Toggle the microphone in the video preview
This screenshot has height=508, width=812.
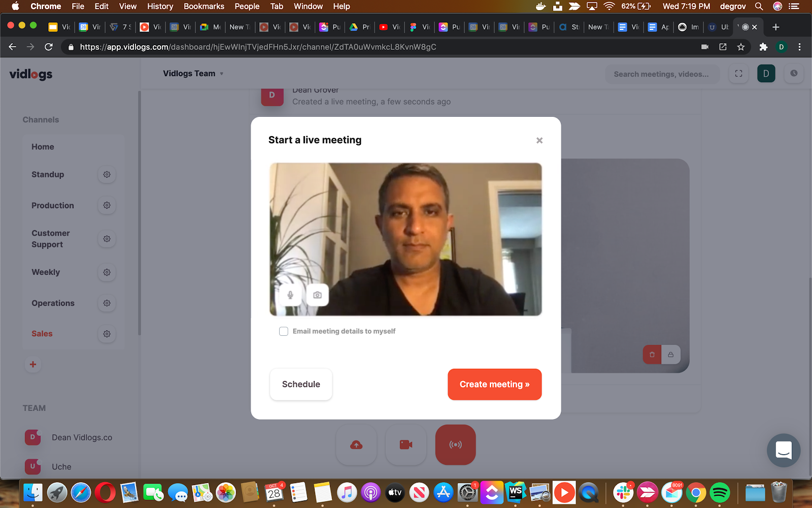tap(290, 295)
